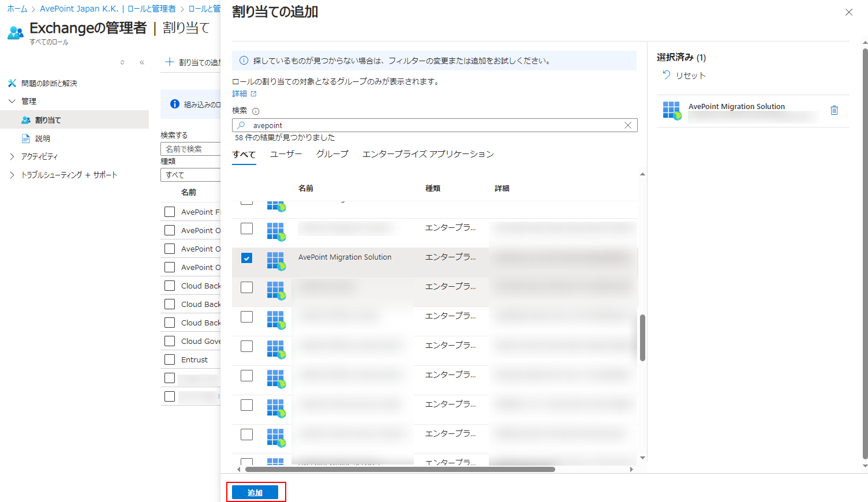Click the blue info icon in 組み込みの banner

click(x=175, y=104)
